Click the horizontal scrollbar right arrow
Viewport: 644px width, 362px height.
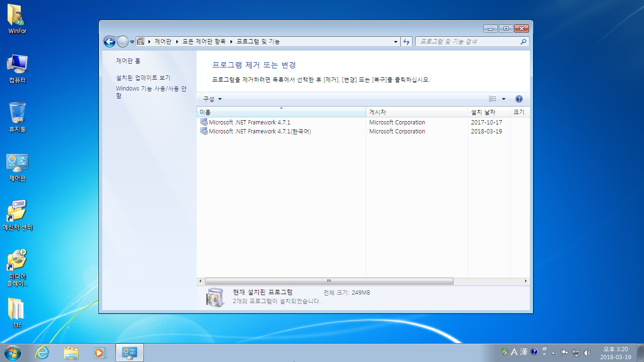[526, 281]
